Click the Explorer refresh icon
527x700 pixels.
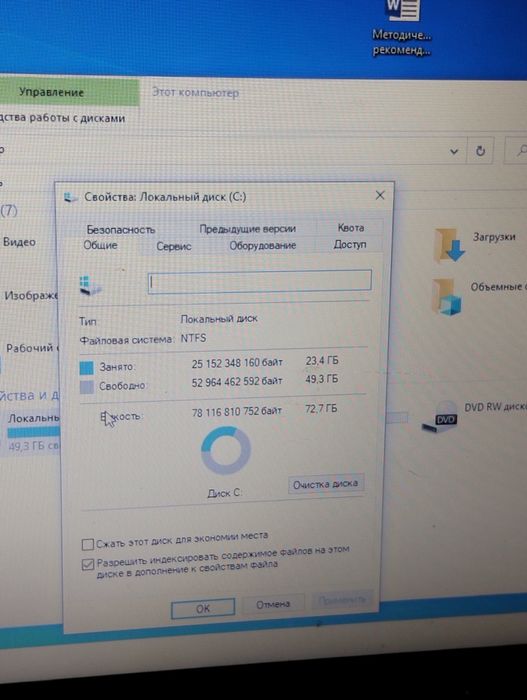pyautogui.click(x=481, y=151)
